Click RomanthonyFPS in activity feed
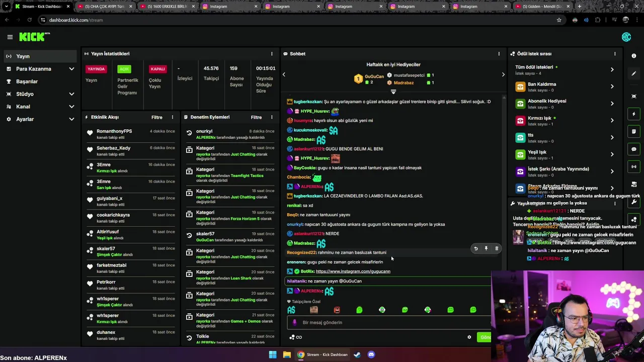 tap(114, 131)
